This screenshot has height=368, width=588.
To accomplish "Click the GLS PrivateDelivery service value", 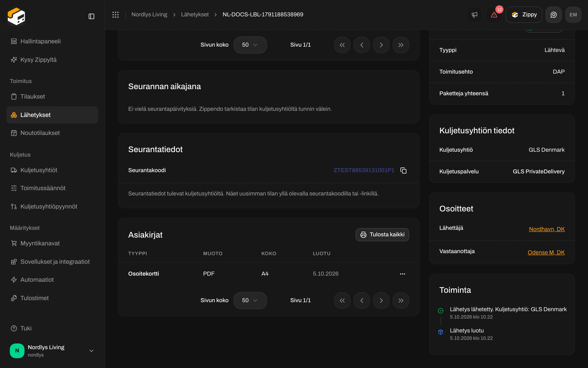I will point(538,171).
